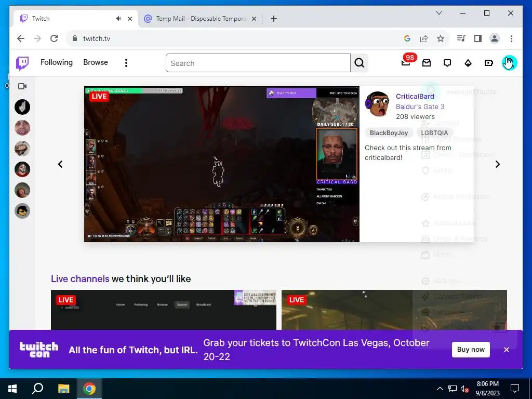Open the fourth sidebar channel avatar with red shirt
This screenshot has height=399, width=532.
(x=22, y=169)
